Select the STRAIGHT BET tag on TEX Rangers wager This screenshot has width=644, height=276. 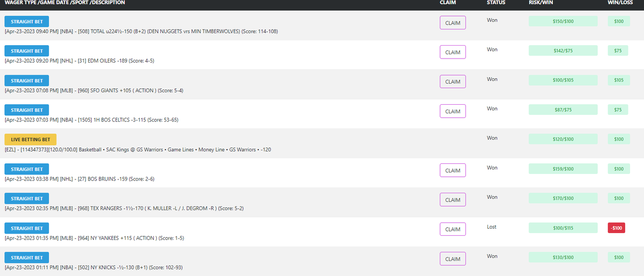(27, 199)
